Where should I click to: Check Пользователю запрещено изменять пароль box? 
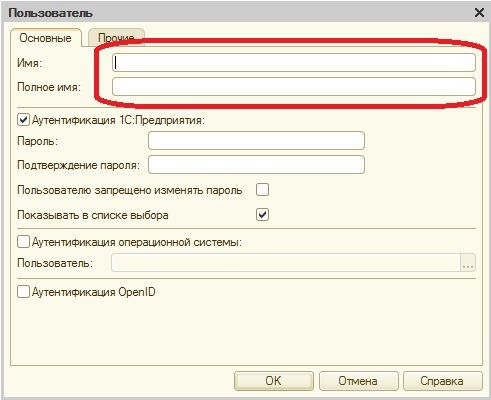pyautogui.click(x=262, y=190)
